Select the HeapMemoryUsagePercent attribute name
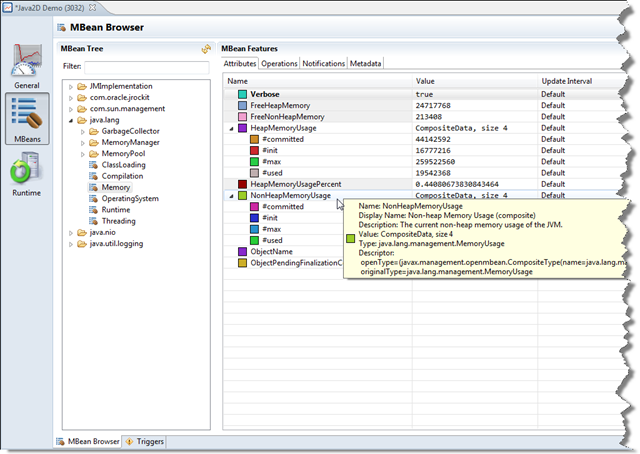The image size is (640, 454). click(x=296, y=184)
